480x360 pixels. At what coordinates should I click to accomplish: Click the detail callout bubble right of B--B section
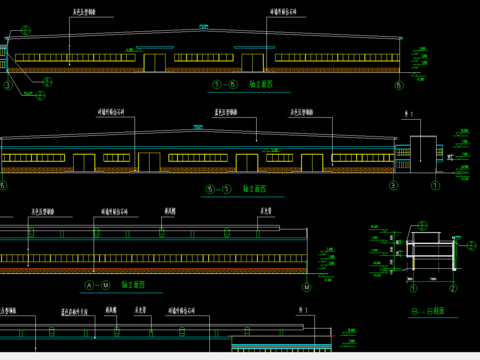point(471,246)
